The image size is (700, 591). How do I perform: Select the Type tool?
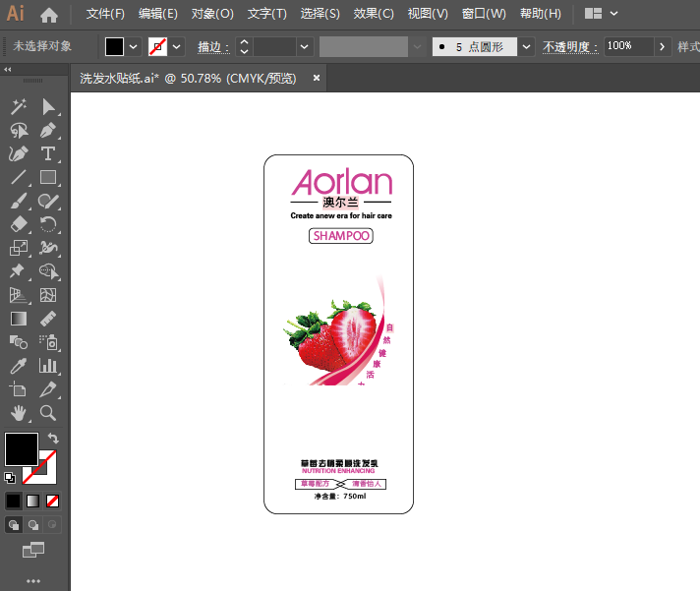(47, 153)
